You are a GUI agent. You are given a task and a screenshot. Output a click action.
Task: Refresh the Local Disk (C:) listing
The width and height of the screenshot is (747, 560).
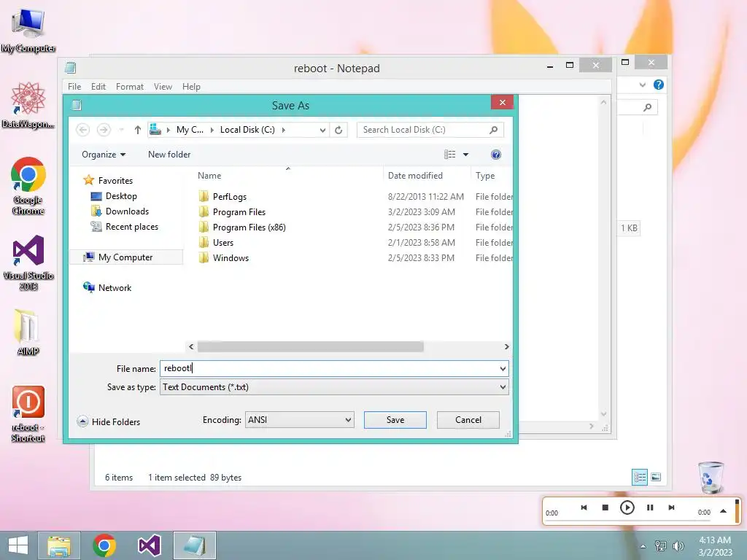338,130
